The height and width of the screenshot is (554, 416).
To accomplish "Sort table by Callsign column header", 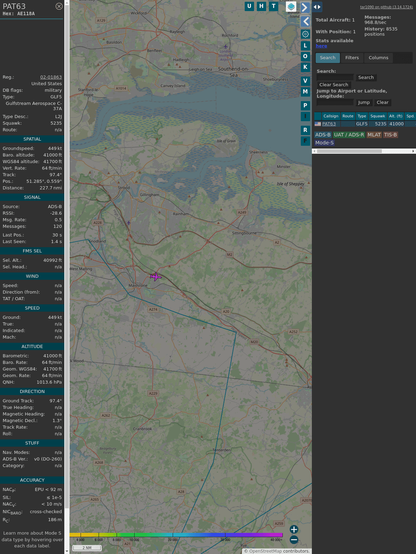I will coord(330,116).
